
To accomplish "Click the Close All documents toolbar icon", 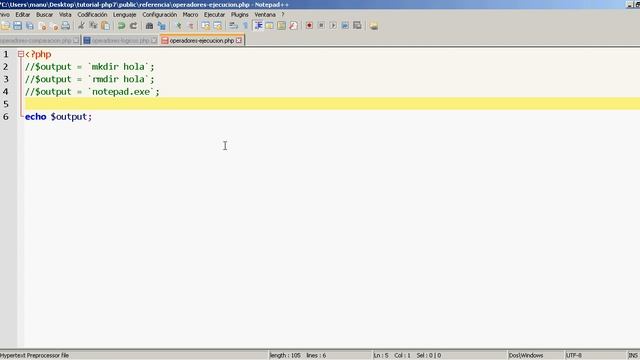I will point(54,26).
